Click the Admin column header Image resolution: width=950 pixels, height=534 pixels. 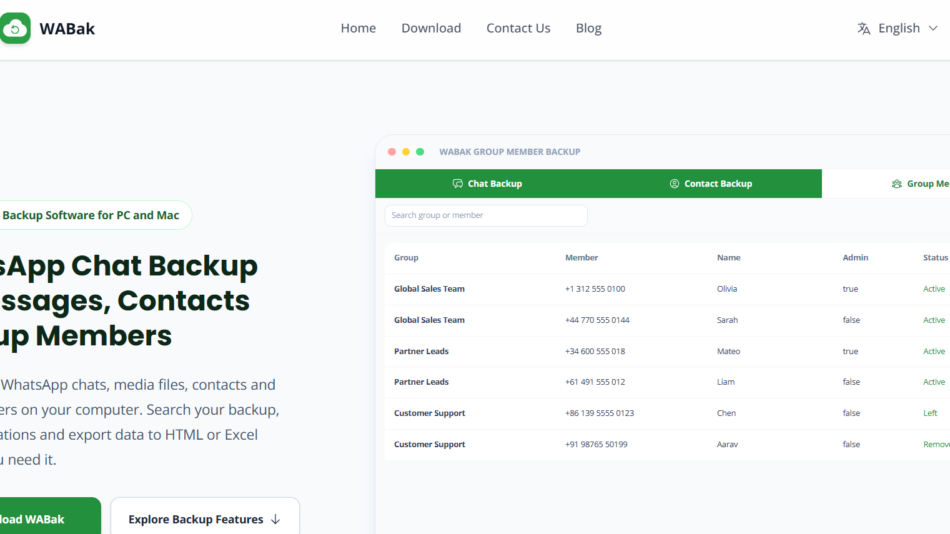[855, 258]
